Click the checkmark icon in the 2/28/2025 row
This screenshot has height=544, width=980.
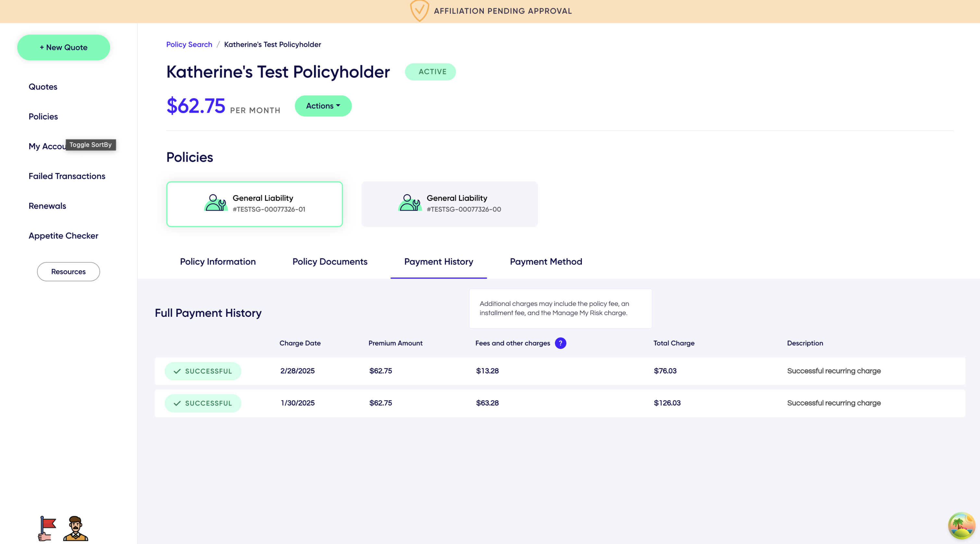coord(177,371)
